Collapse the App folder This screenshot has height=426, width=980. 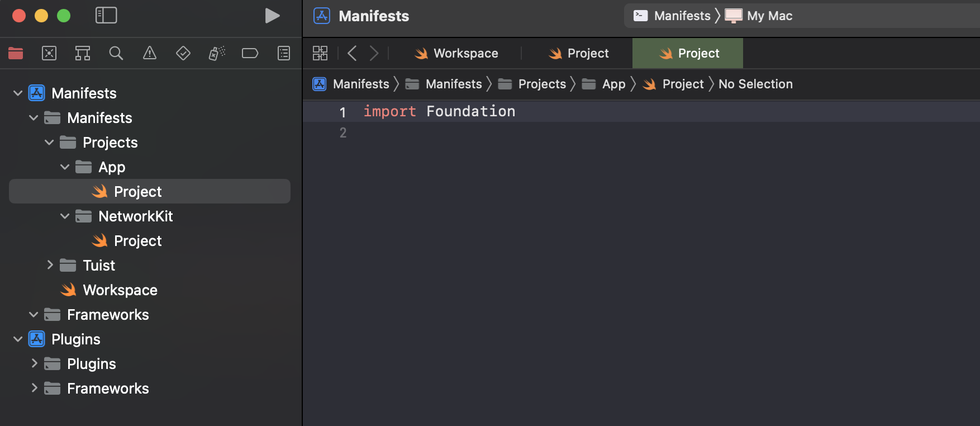click(x=65, y=167)
